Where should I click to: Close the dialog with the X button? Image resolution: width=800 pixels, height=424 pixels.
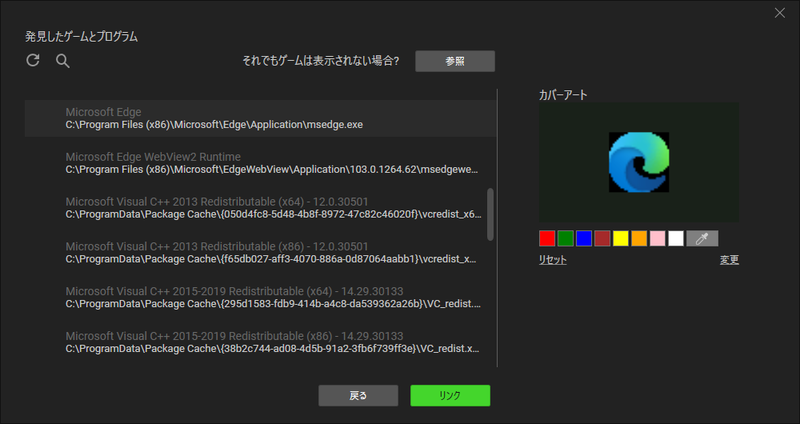pyautogui.click(x=780, y=13)
